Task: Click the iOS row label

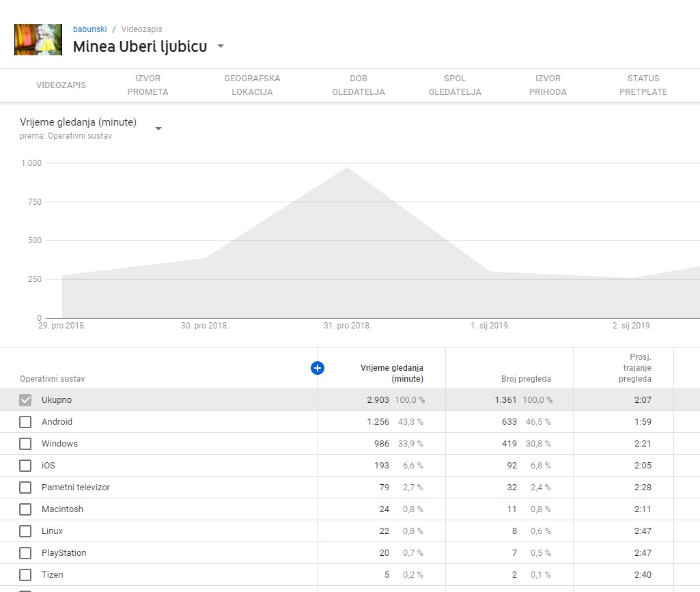Action: point(48,465)
